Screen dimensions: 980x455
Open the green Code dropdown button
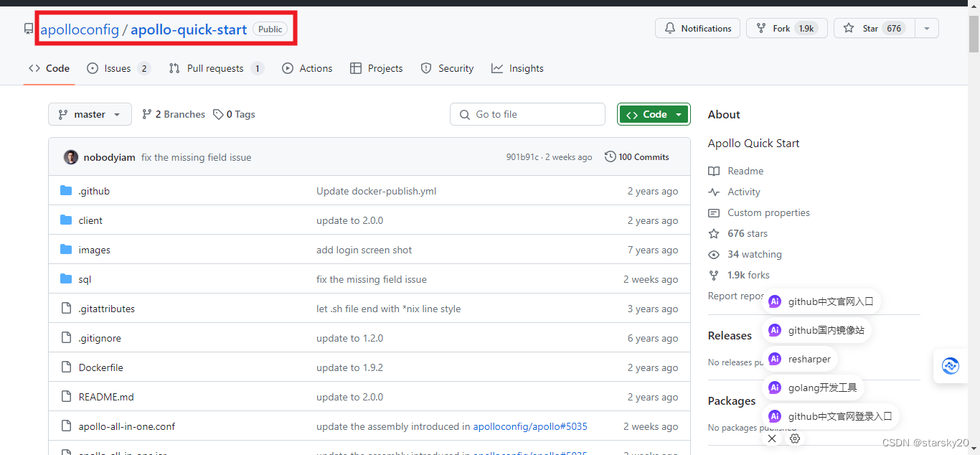pos(654,114)
